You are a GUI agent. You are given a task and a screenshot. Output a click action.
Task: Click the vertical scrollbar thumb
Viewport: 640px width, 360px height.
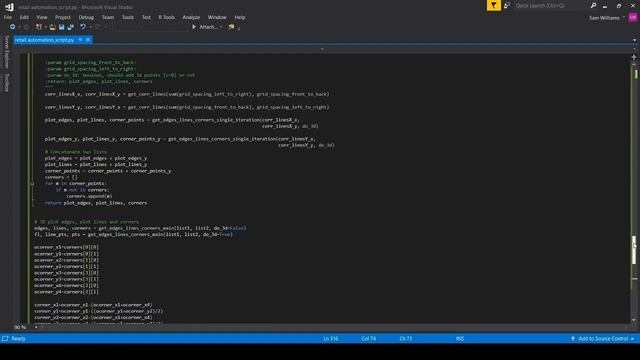(634, 250)
